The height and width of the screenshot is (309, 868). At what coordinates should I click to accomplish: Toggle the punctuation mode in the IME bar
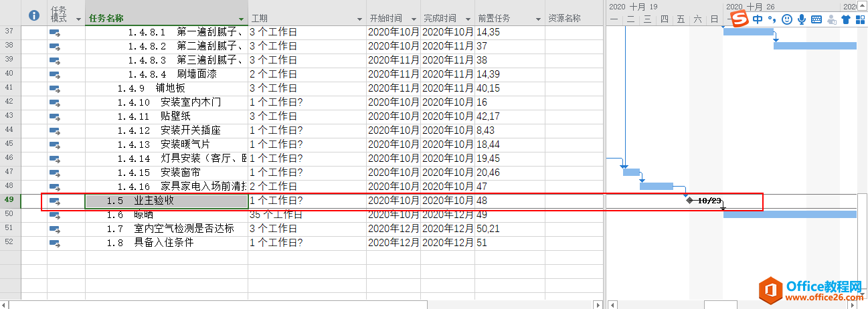pyautogui.click(x=772, y=19)
